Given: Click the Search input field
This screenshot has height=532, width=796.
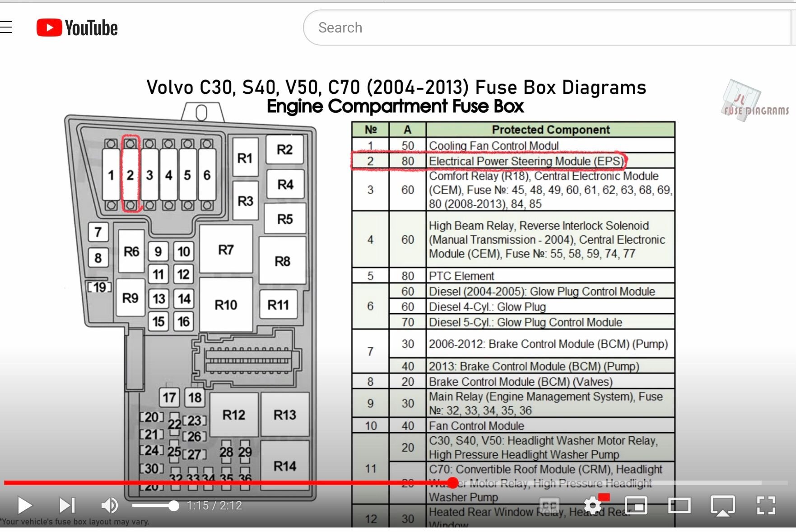Looking at the screenshot, I should pyautogui.click(x=542, y=28).
